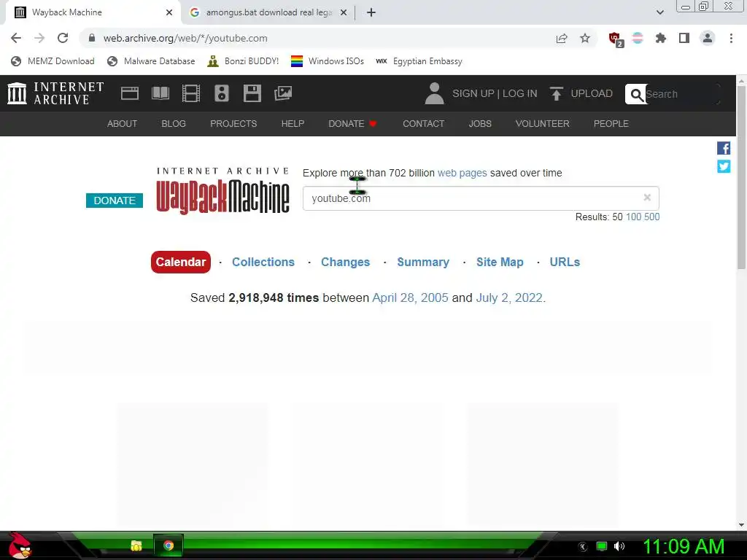The width and height of the screenshot is (747, 560).
Task: Open the Extensions puzzle icon
Action: point(661,38)
